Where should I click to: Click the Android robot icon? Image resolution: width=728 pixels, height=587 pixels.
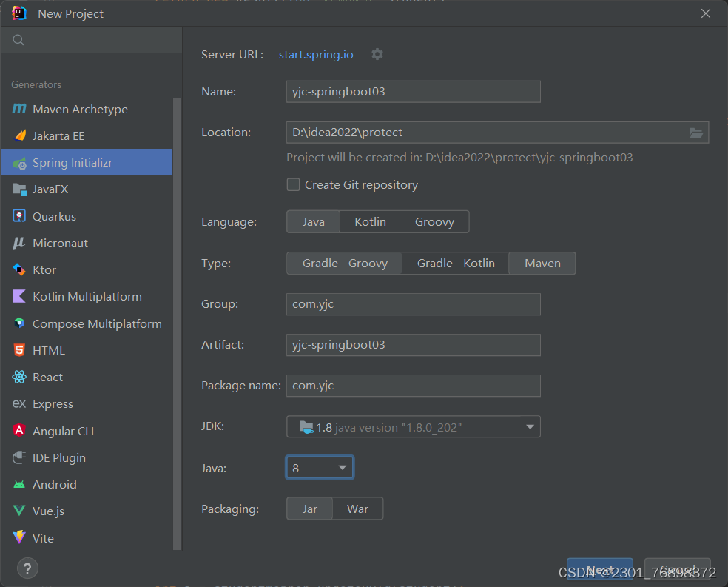[19, 484]
